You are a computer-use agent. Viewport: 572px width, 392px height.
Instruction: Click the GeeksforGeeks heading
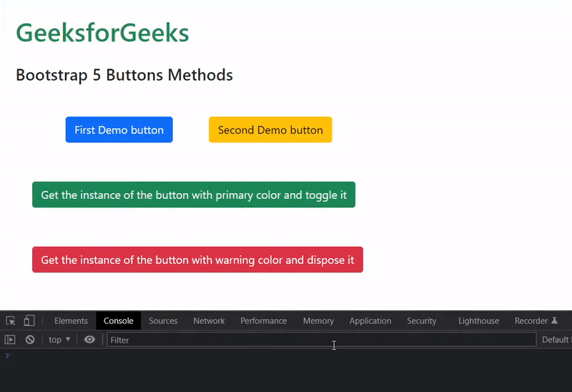pos(102,33)
